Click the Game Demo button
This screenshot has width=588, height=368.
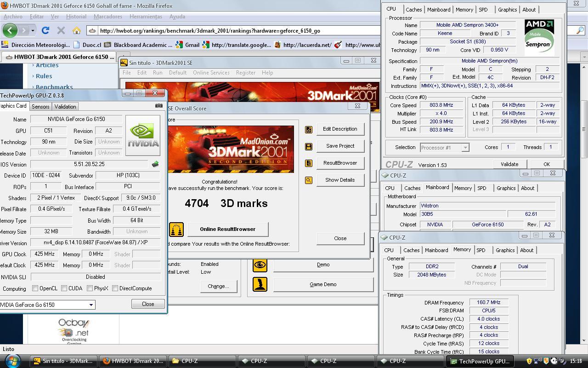(323, 284)
